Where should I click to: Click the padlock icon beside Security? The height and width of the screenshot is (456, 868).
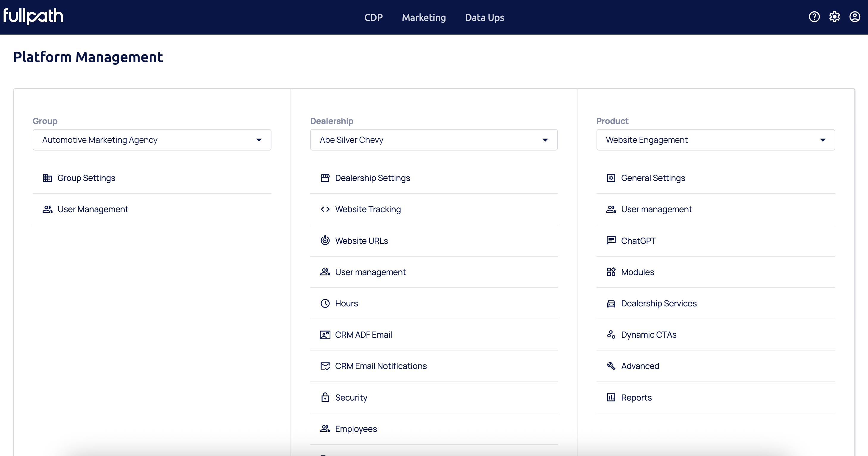tap(325, 397)
